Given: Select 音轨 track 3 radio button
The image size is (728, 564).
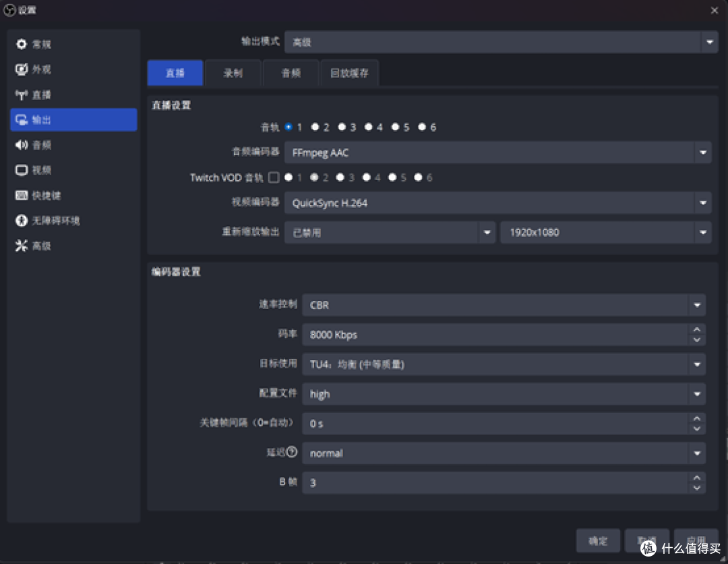Looking at the screenshot, I should pos(342,127).
